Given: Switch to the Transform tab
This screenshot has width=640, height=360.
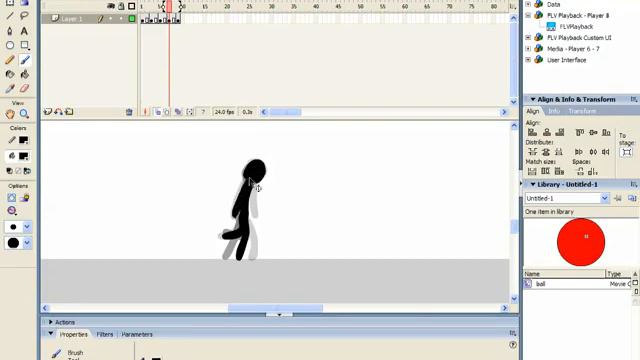Looking at the screenshot, I should point(582,111).
